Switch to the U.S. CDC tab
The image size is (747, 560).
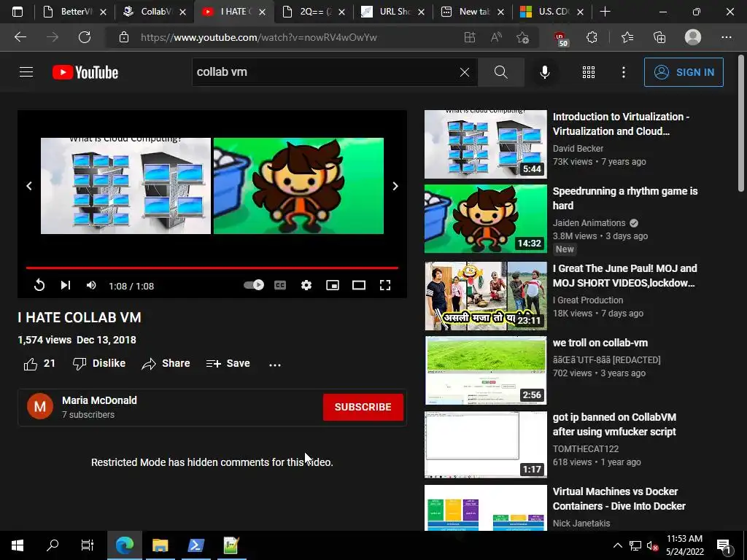[x=551, y=12]
